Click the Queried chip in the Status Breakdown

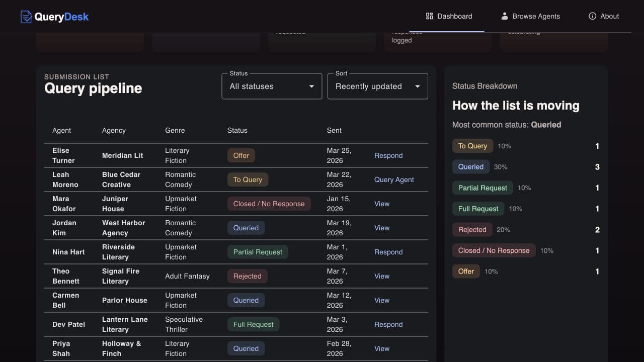click(x=470, y=167)
